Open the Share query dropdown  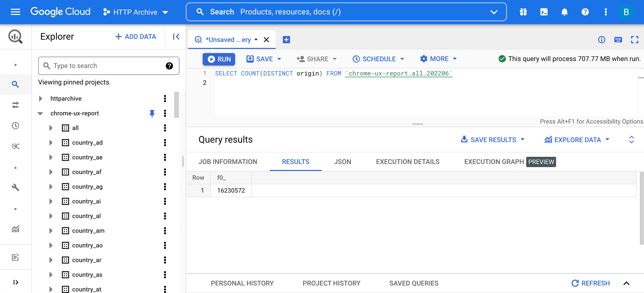(334, 59)
